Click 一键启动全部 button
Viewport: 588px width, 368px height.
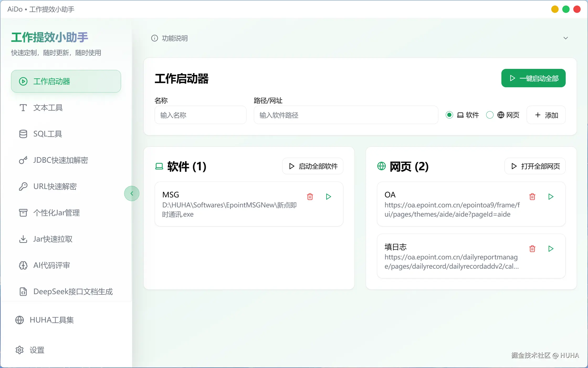[x=533, y=78]
